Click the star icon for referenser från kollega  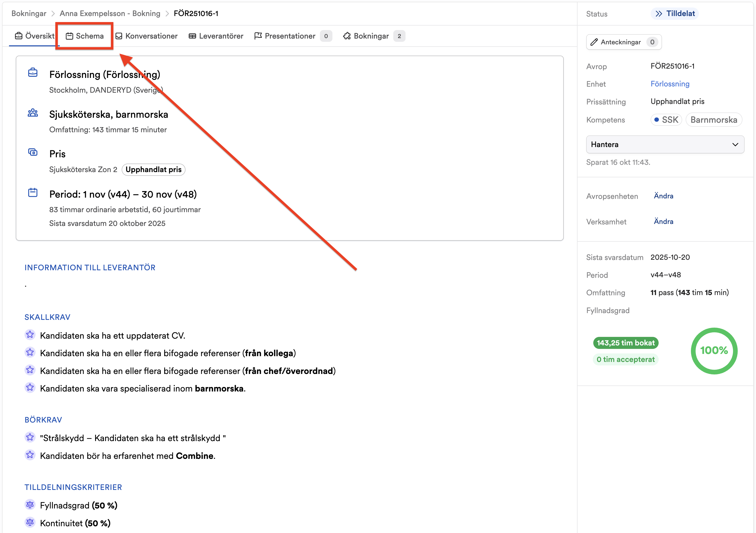click(30, 352)
